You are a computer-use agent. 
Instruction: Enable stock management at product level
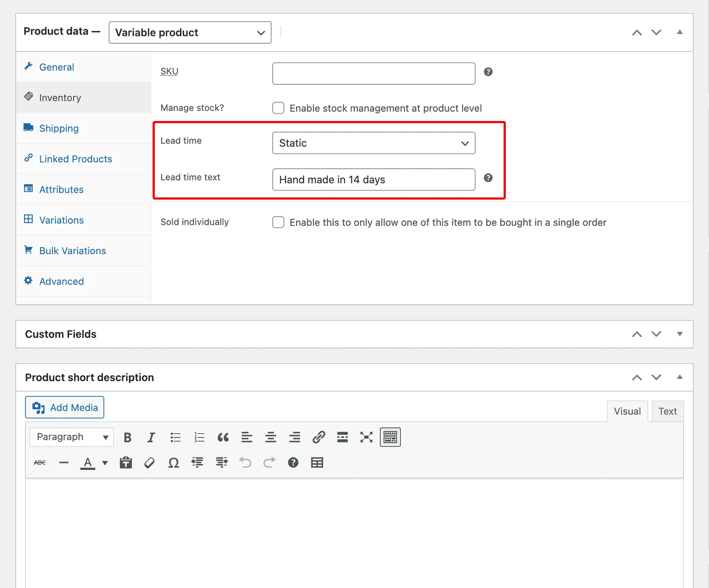pos(278,108)
